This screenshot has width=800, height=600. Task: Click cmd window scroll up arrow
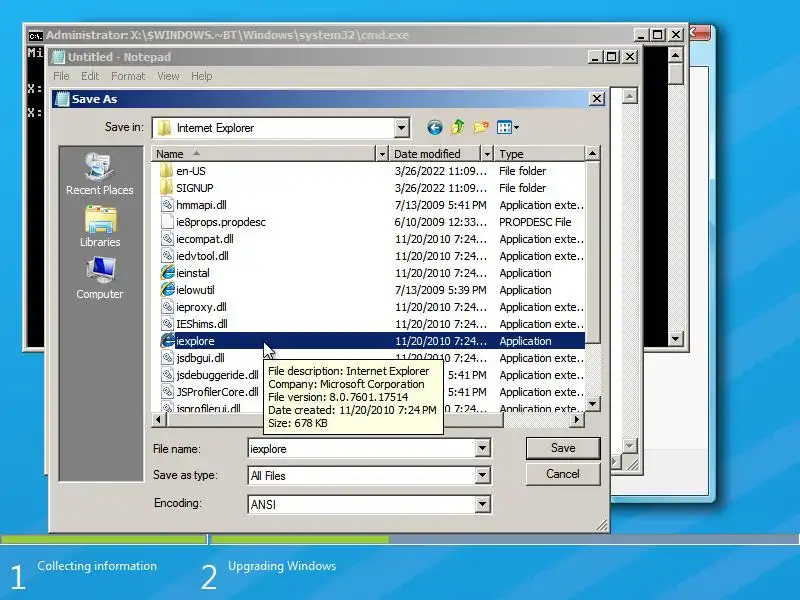pyautogui.click(x=676, y=55)
